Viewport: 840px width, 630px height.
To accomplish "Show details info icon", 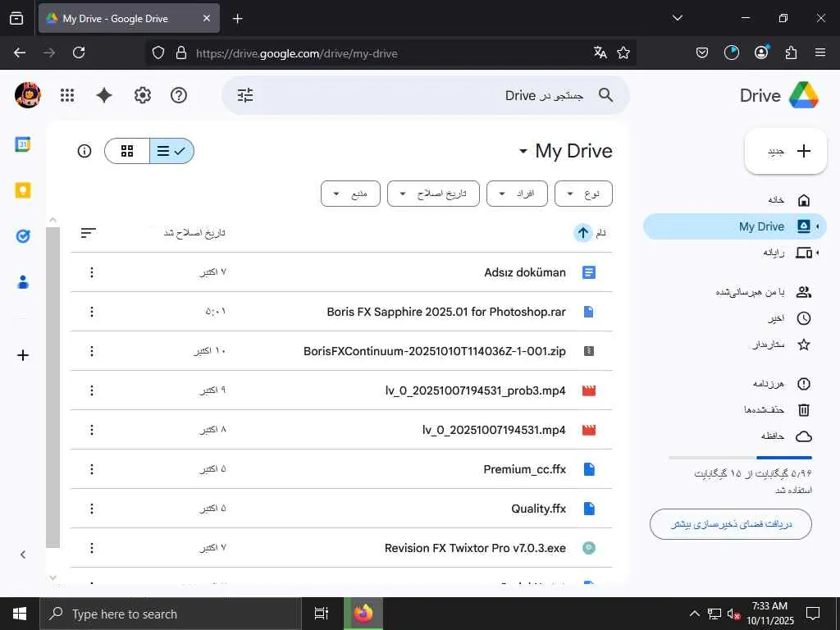I will click(x=84, y=151).
